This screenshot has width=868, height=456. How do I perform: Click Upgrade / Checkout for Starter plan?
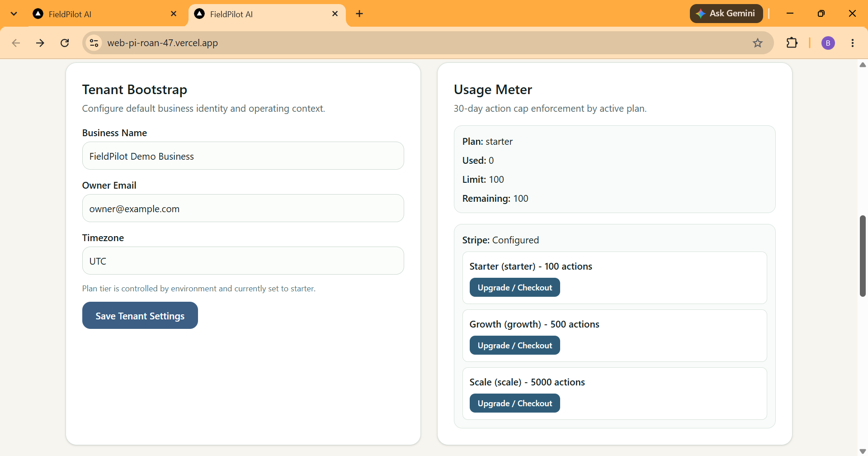(515, 288)
